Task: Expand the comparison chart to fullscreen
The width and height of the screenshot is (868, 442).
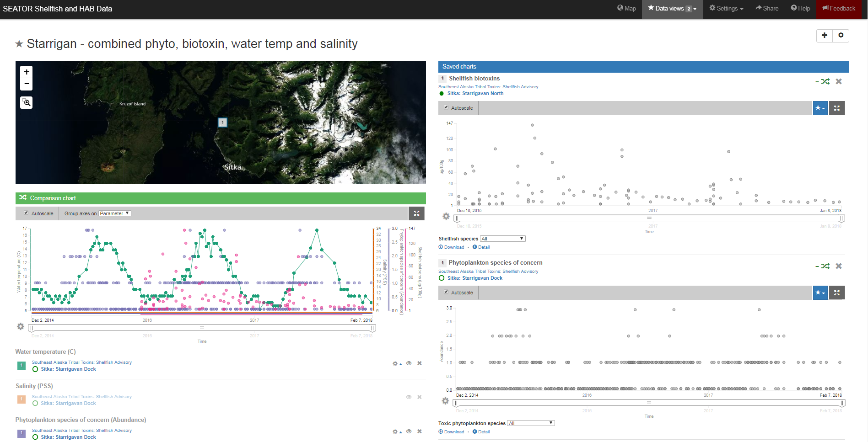Action: 416,213
